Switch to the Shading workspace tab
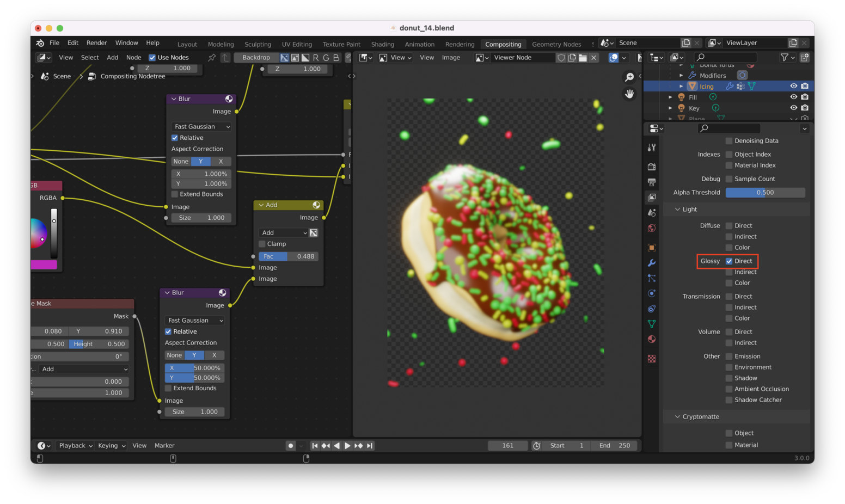 (382, 44)
